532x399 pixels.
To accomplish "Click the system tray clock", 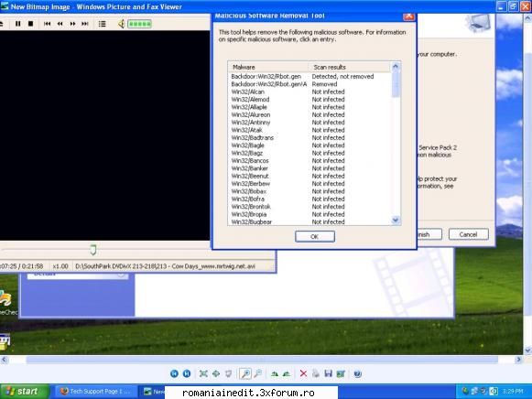I will [513, 392].
